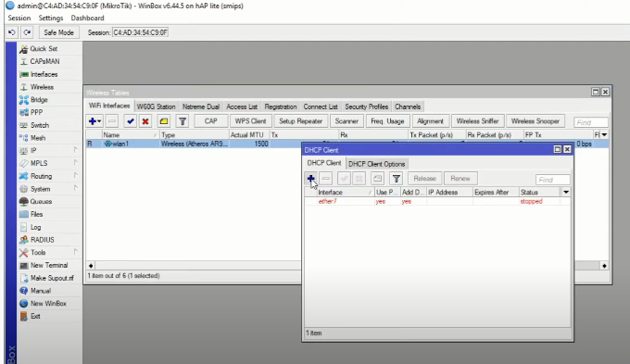This screenshot has width=630, height=364.
Task: Open Log in sidebar
Action: (x=35, y=227)
